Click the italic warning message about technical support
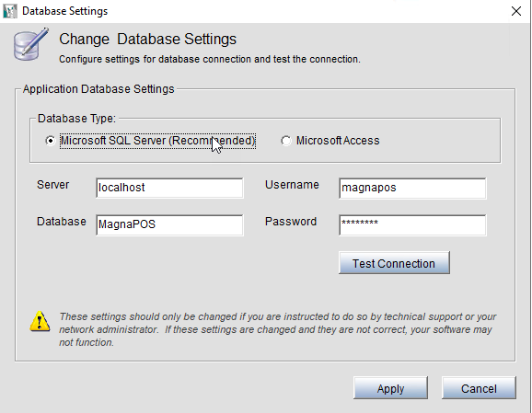The width and height of the screenshot is (532, 413). coord(277,329)
